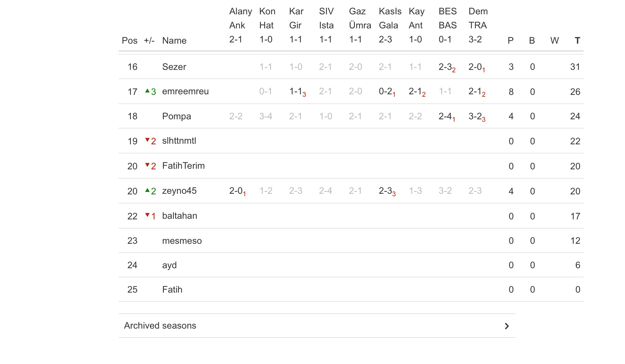Screen dimensions: 625x364
Task: Sort by the bold T total column
Action: coord(577,41)
